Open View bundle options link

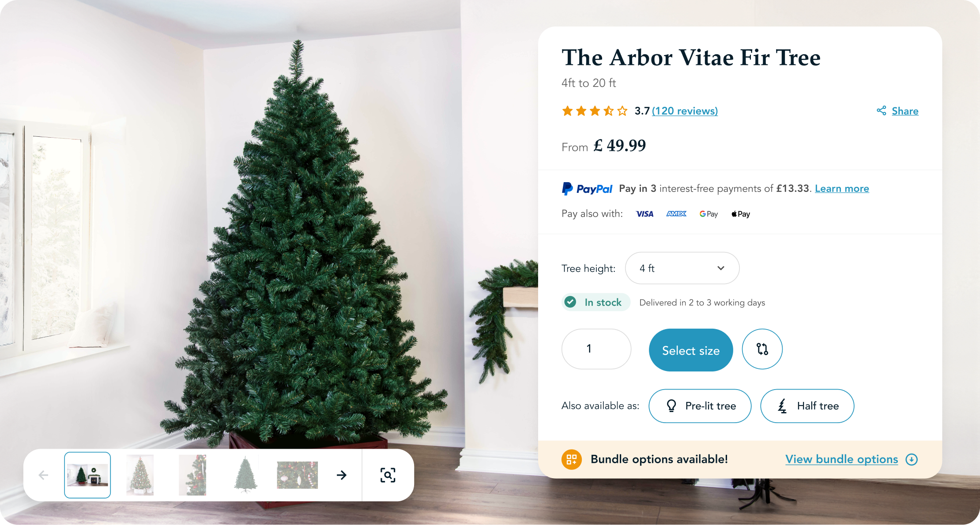point(841,459)
